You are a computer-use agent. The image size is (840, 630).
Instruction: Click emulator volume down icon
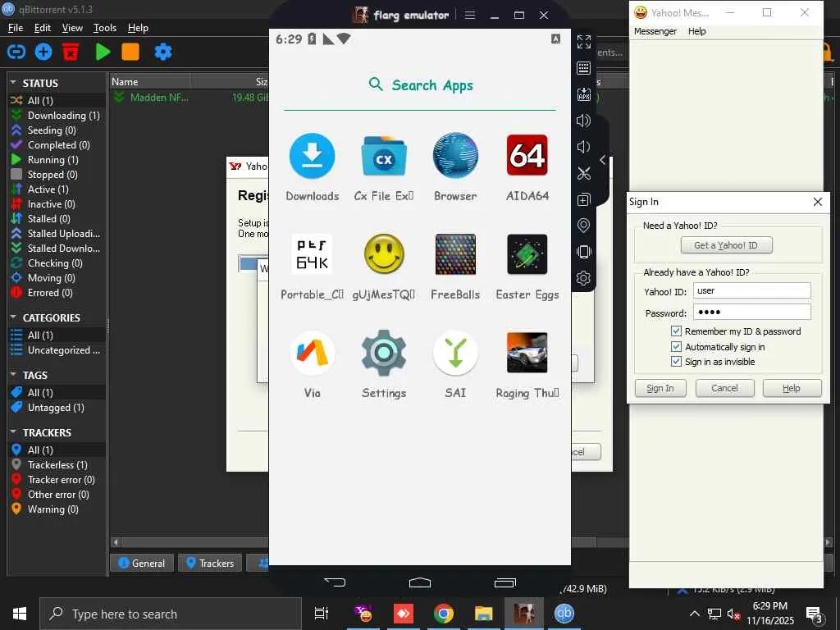click(x=584, y=147)
